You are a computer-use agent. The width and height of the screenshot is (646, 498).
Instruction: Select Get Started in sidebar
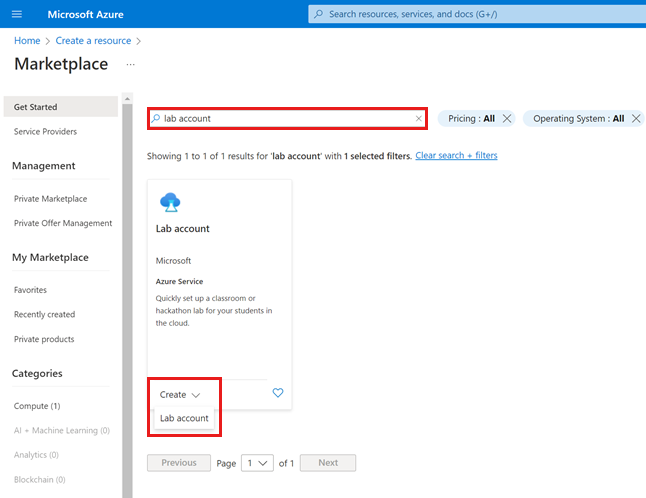(x=61, y=107)
